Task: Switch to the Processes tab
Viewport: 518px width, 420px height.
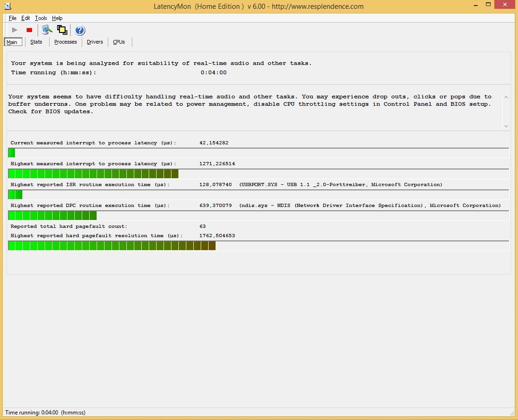Action: [x=66, y=42]
